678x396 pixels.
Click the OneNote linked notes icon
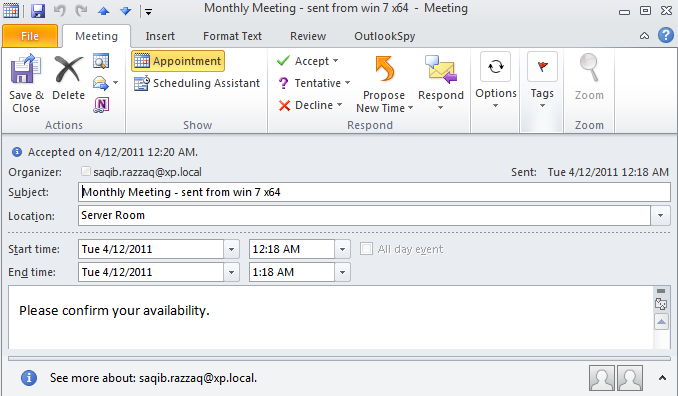[101, 105]
